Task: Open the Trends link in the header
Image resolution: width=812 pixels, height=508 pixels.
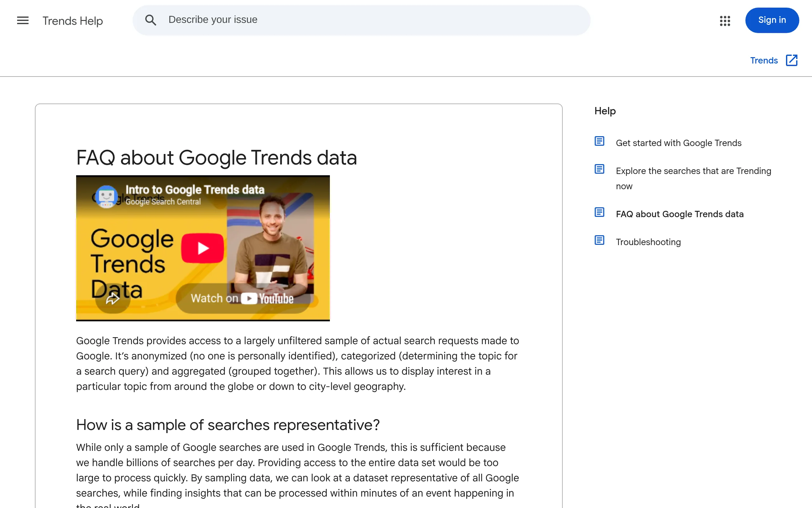Action: (764, 60)
